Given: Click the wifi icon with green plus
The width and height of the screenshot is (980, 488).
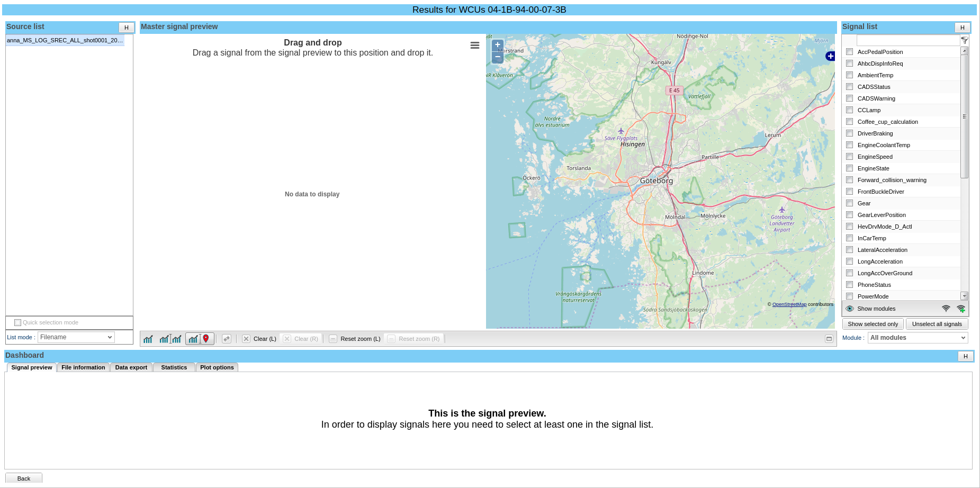Looking at the screenshot, I should [961, 309].
